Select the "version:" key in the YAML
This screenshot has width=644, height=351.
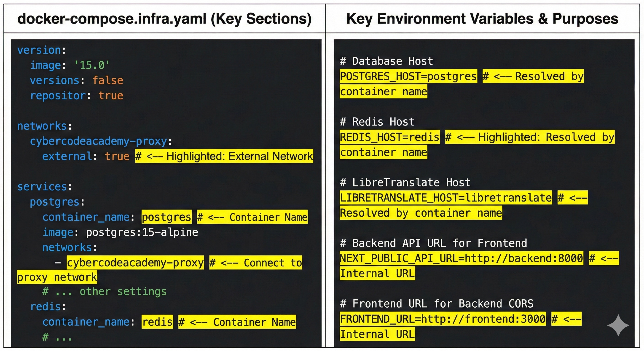point(41,50)
